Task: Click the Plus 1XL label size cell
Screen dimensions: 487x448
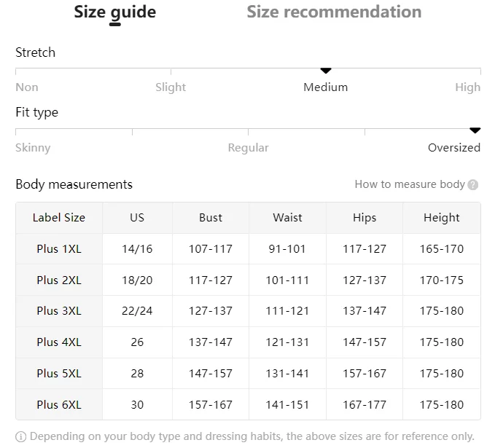Action: [x=59, y=249]
